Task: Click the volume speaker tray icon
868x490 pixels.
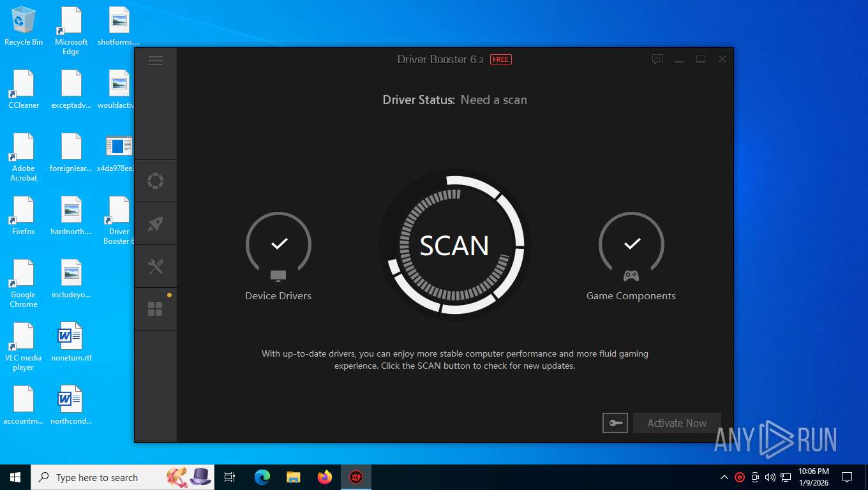Action: (x=770, y=477)
